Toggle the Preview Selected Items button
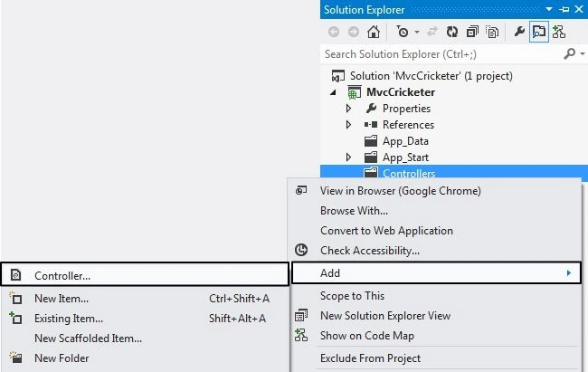The height and width of the screenshot is (372, 588). pos(539,32)
